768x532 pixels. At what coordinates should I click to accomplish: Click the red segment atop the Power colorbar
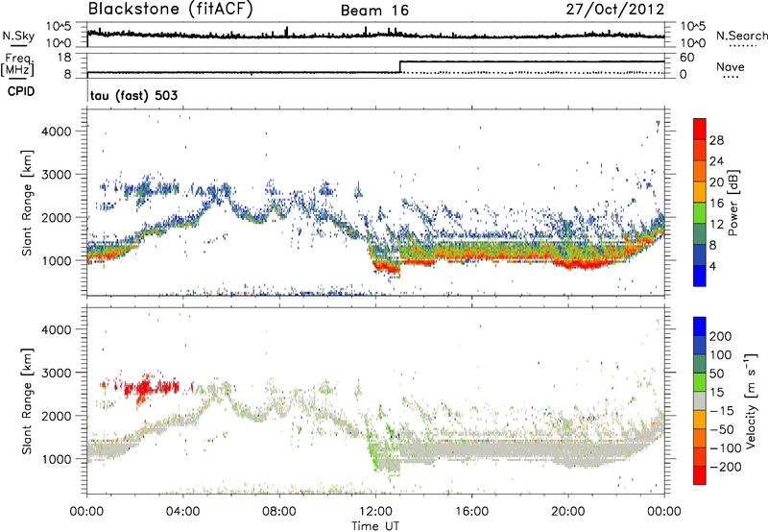tap(700, 129)
